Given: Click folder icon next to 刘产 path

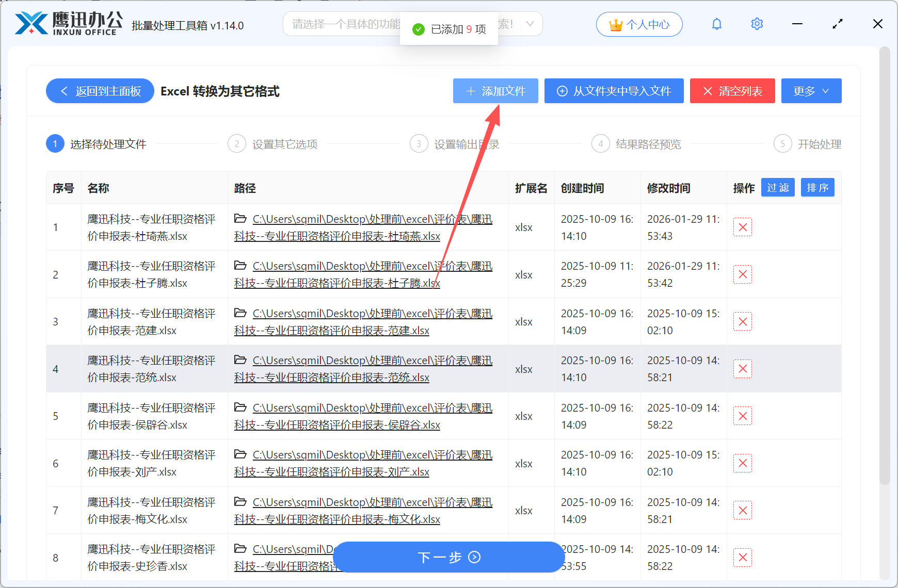Looking at the screenshot, I should click(240, 454).
